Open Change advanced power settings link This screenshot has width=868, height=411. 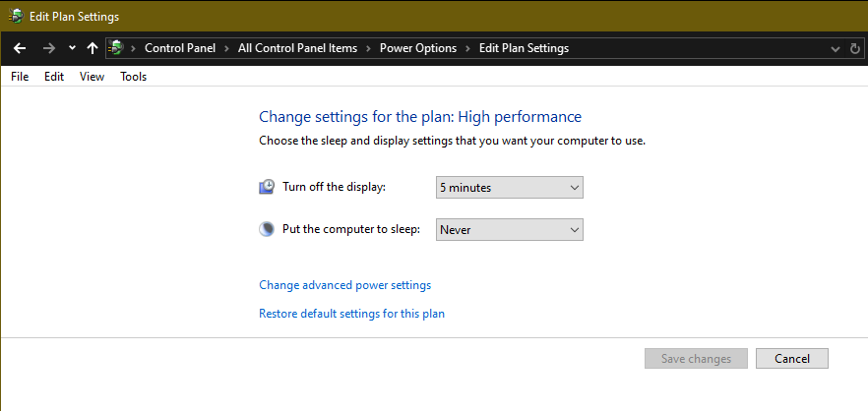344,285
